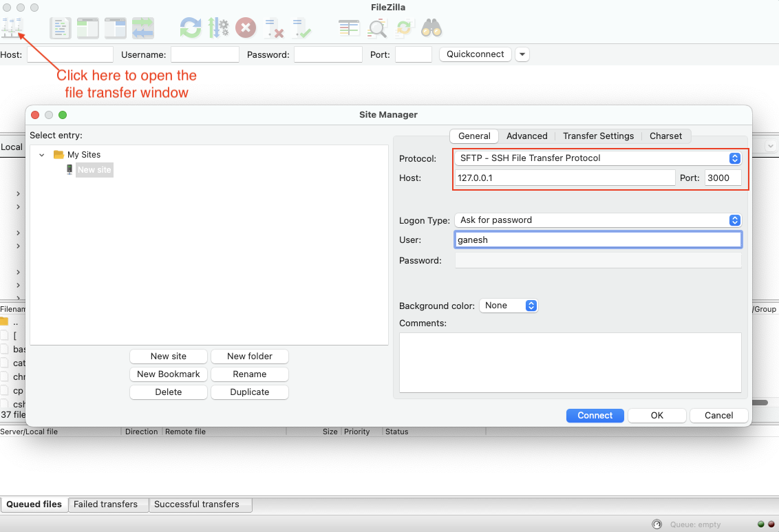Switch to the Transfer Settings tab

598,136
